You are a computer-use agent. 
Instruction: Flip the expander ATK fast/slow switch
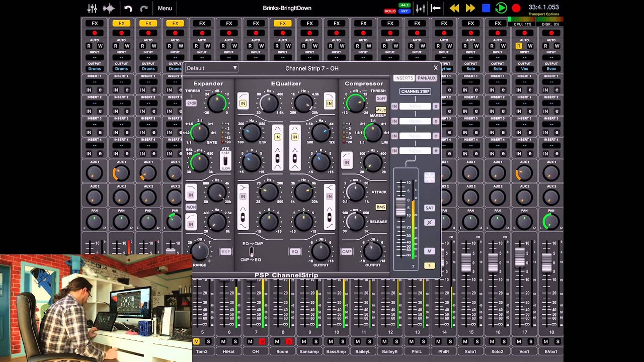226,160
